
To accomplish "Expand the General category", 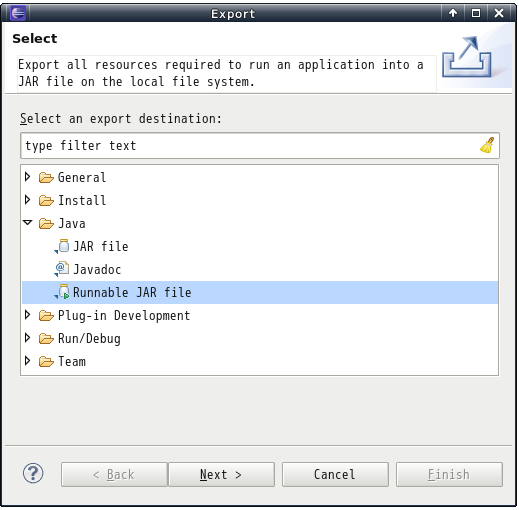I will (x=28, y=177).
